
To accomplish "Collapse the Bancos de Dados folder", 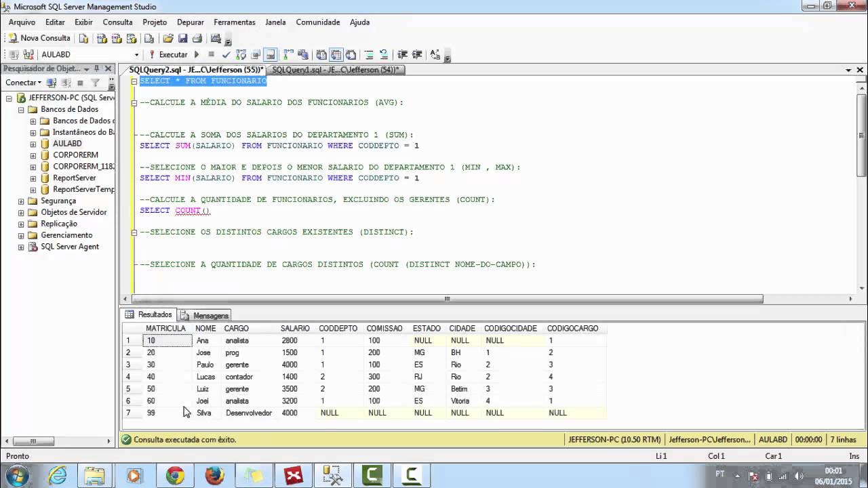I will 21,110.
